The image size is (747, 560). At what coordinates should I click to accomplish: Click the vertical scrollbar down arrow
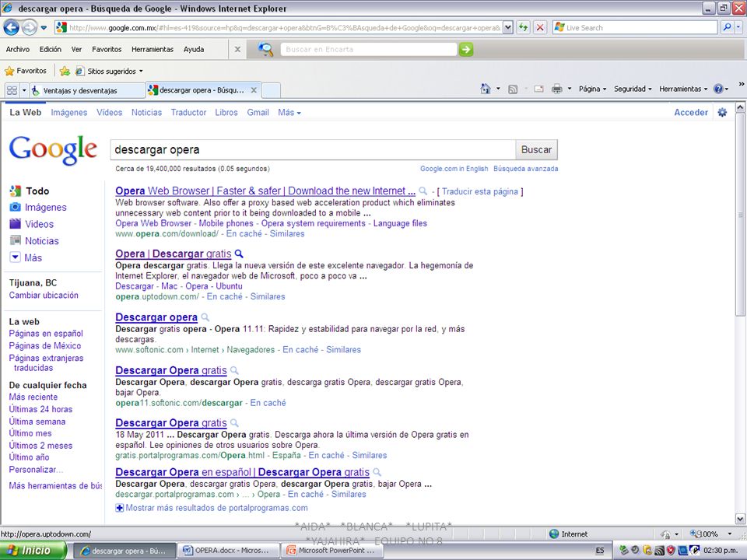tap(740, 519)
